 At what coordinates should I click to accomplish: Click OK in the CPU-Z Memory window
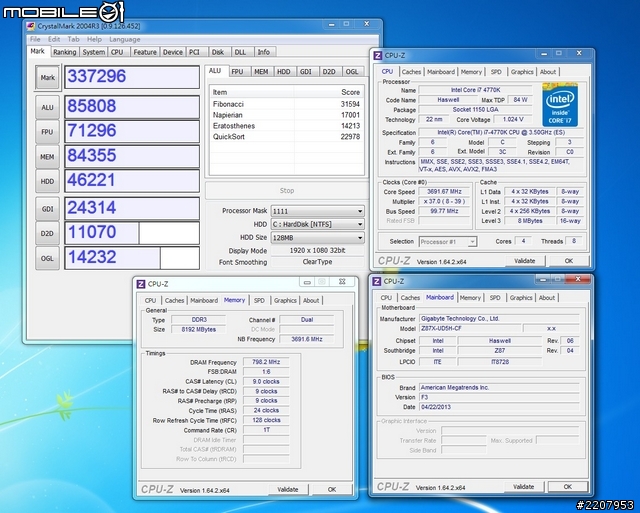point(332,489)
